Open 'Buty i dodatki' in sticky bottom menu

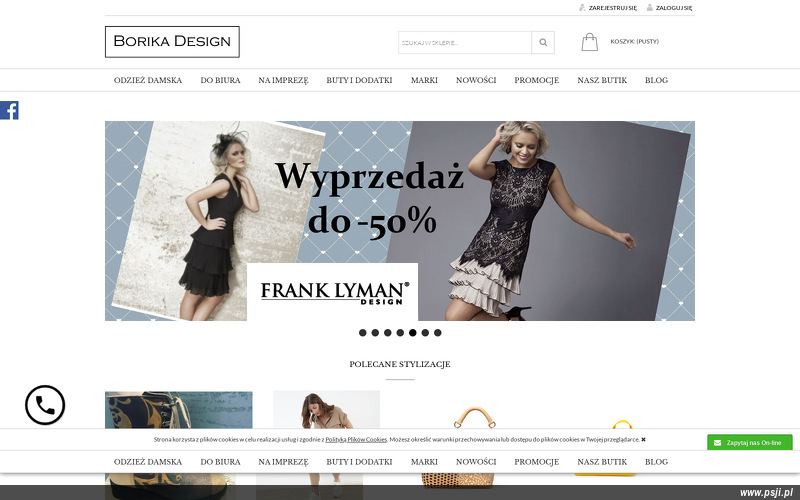[x=359, y=462]
